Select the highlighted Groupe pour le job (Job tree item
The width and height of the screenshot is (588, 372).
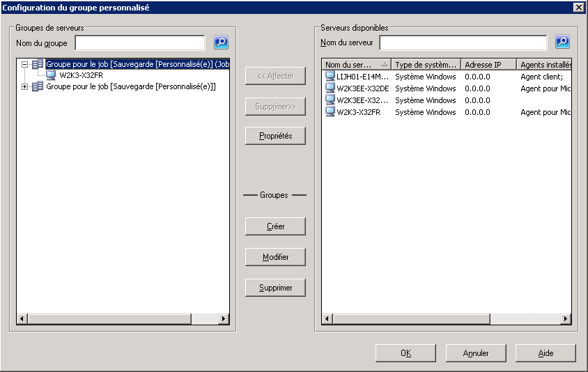pos(137,64)
